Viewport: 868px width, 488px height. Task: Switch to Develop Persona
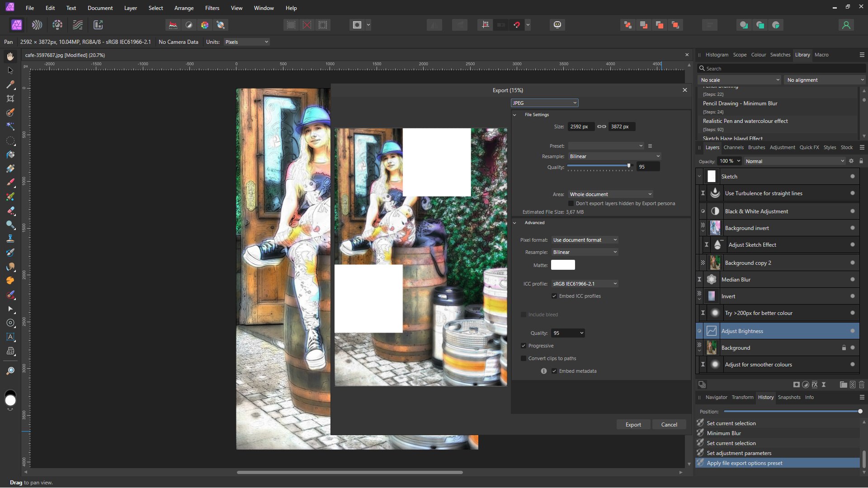[57, 25]
